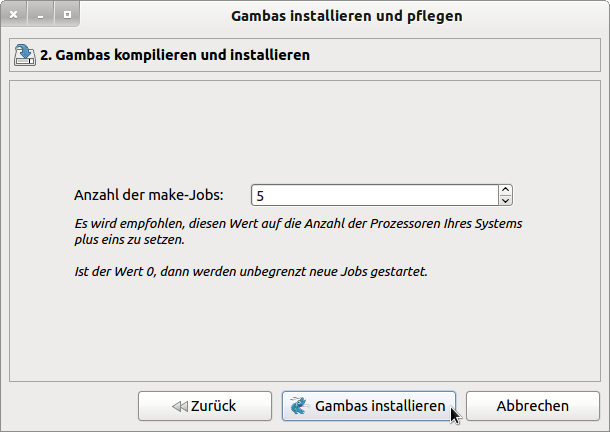The width and height of the screenshot is (610, 432).
Task: Click the note beginning "Ist der Wert 0"
Action: (251, 271)
